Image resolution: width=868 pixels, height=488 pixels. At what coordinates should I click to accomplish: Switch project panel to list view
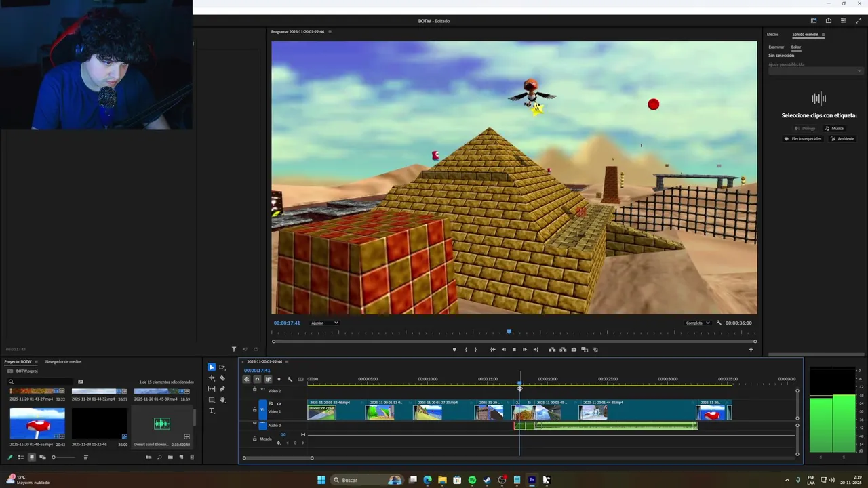pos(20,457)
